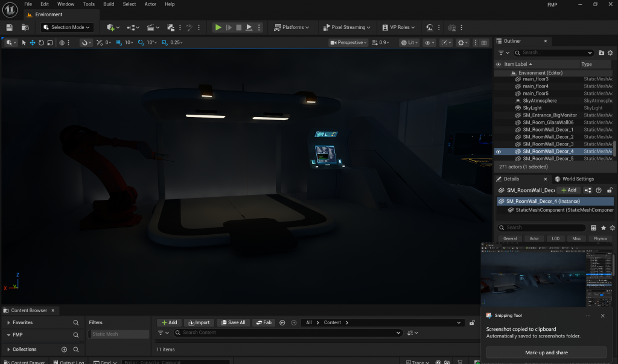
Task: Expand the Platforms dropdown
Action: [291, 27]
